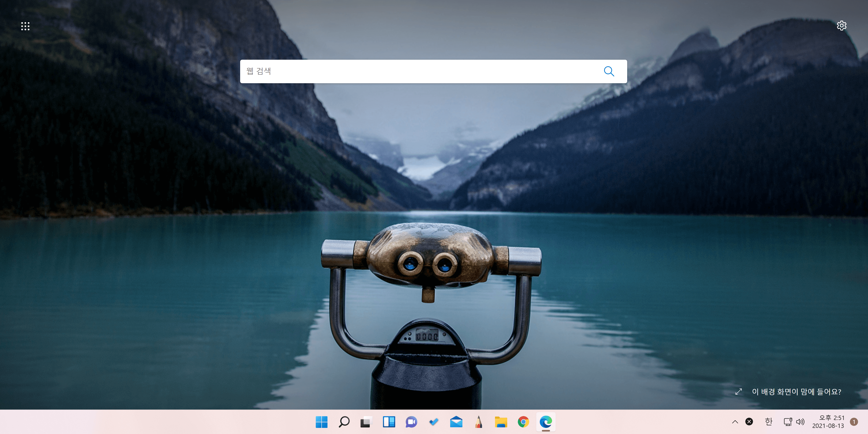Click the blue search magnifier button
The image size is (868, 434).
click(609, 71)
